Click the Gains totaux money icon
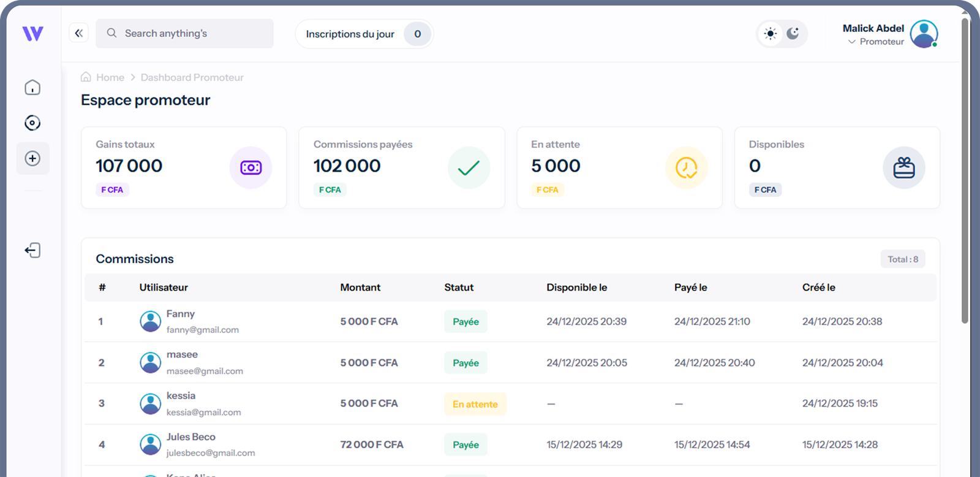 click(251, 167)
